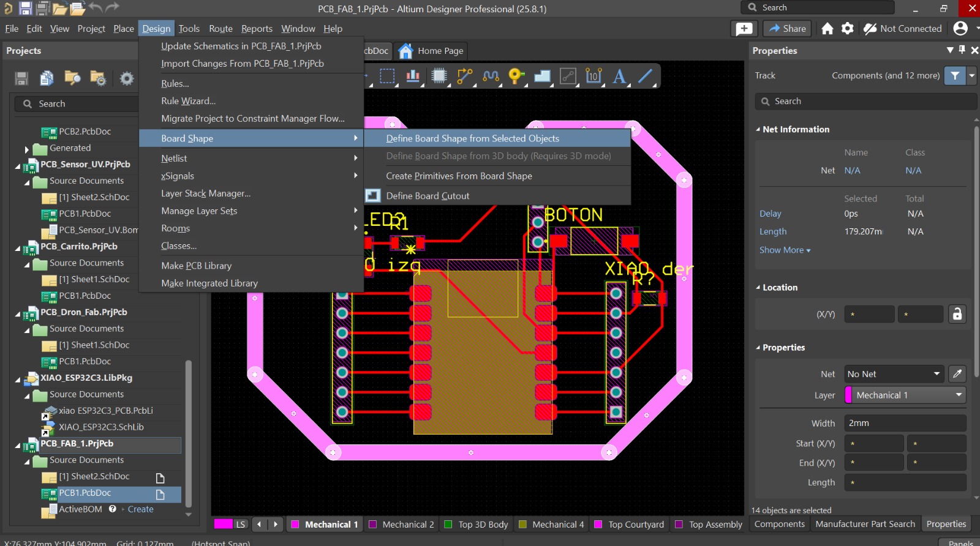Screen dimensions: 980x546
Task: Select the dashed rectangle selection tool
Action: [387, 76]
